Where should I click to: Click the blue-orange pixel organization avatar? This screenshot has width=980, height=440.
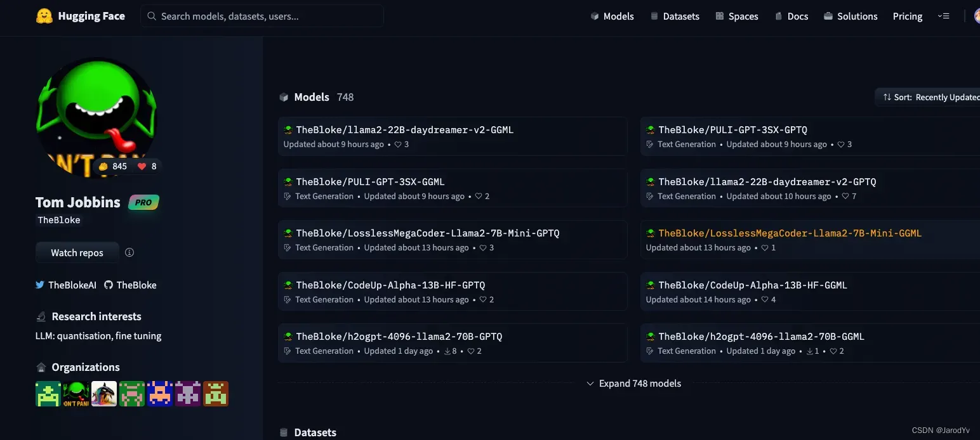tap(160, 394)
